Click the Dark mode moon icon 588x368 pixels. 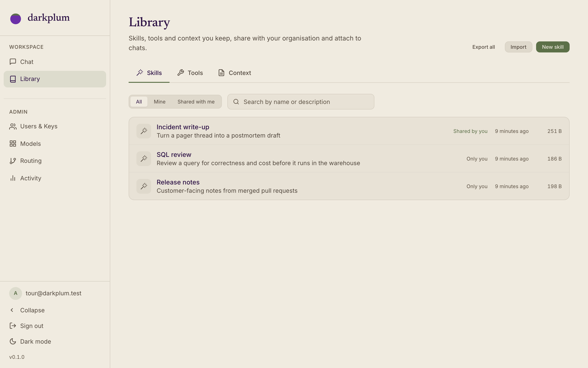coord(13,342)
